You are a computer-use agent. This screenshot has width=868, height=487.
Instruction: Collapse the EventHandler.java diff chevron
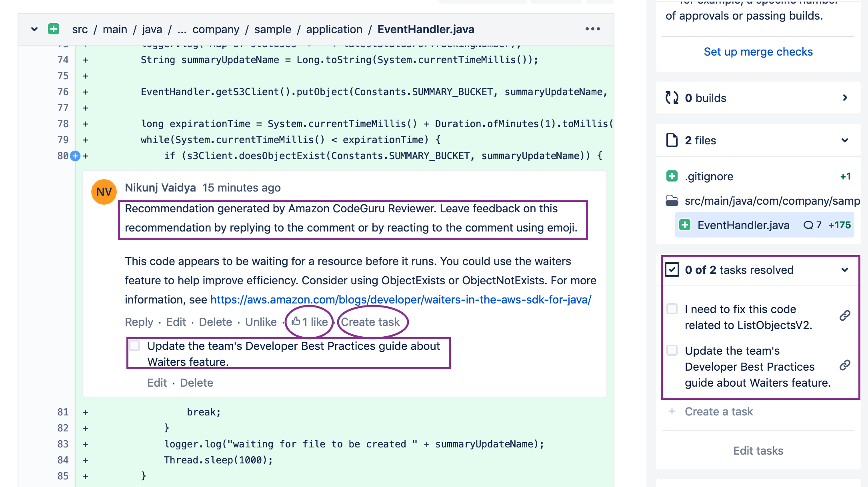pos(34,29)
